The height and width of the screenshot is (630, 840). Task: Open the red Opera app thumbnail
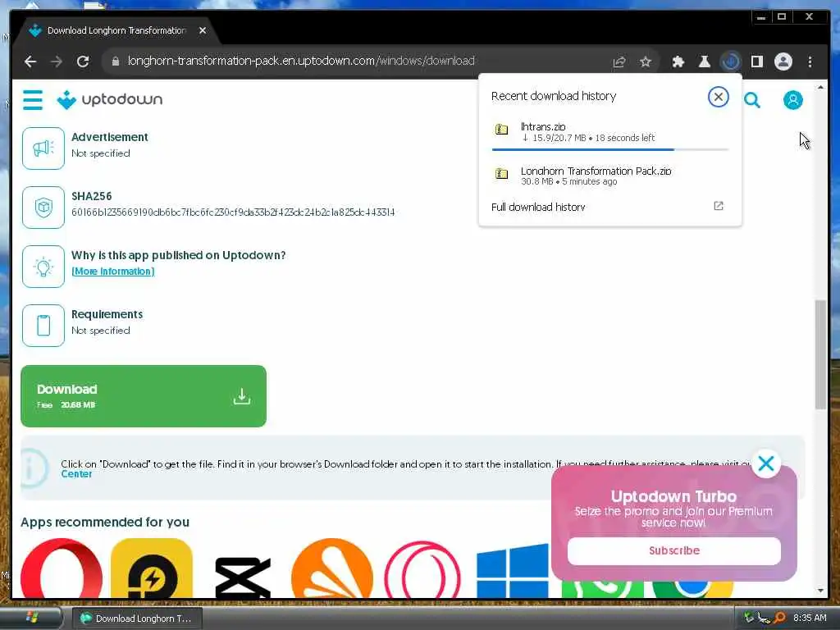[62, 568]
